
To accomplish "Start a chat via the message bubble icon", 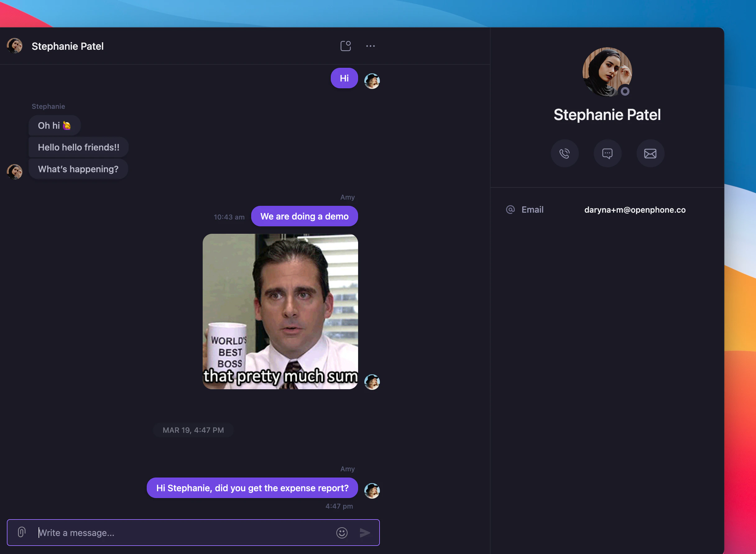I will [607, 153].
